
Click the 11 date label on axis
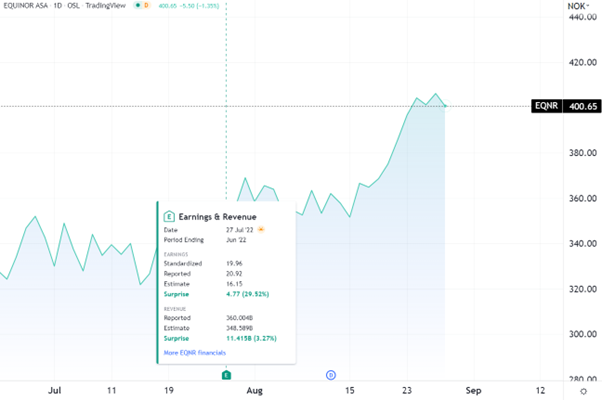[x=111, y=390]
